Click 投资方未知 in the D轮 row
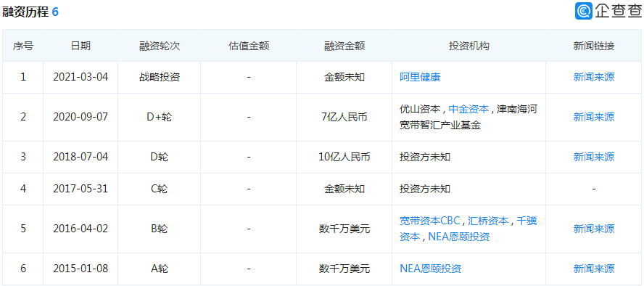This screenshot has width=644, height=286. 425,157
